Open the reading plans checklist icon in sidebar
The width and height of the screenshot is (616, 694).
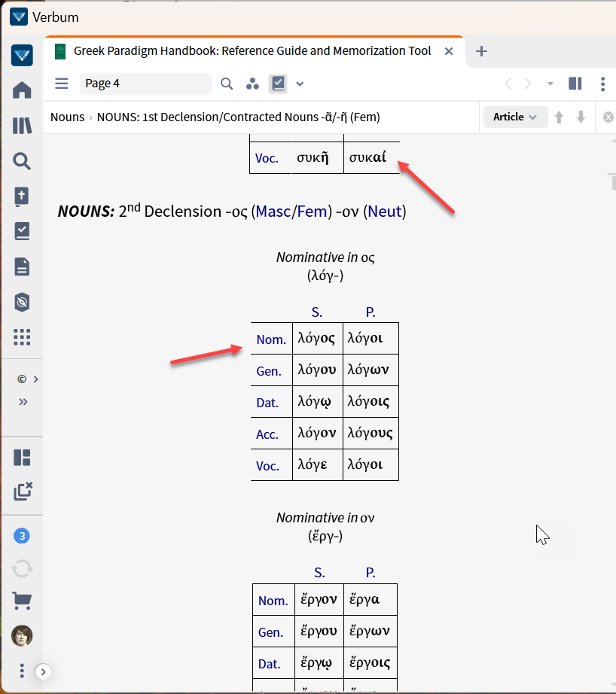point(22,231)
